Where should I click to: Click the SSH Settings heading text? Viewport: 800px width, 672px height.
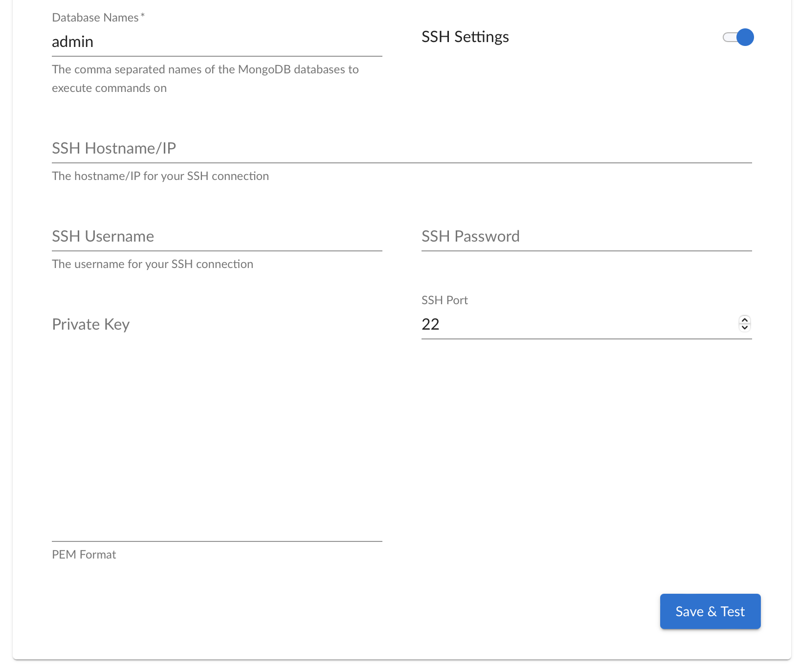click(465, 37)
